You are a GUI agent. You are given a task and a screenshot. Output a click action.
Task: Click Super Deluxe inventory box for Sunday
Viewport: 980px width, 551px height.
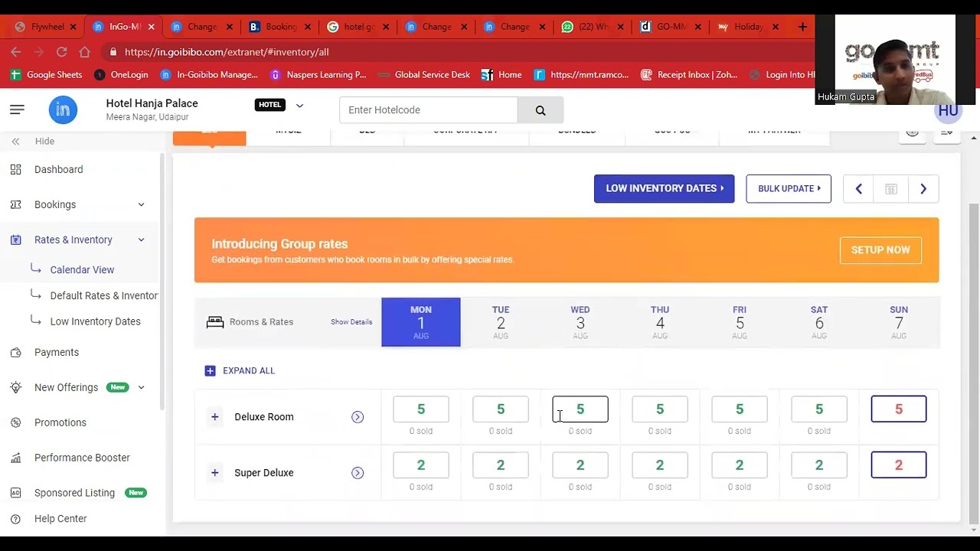point(899,465)
